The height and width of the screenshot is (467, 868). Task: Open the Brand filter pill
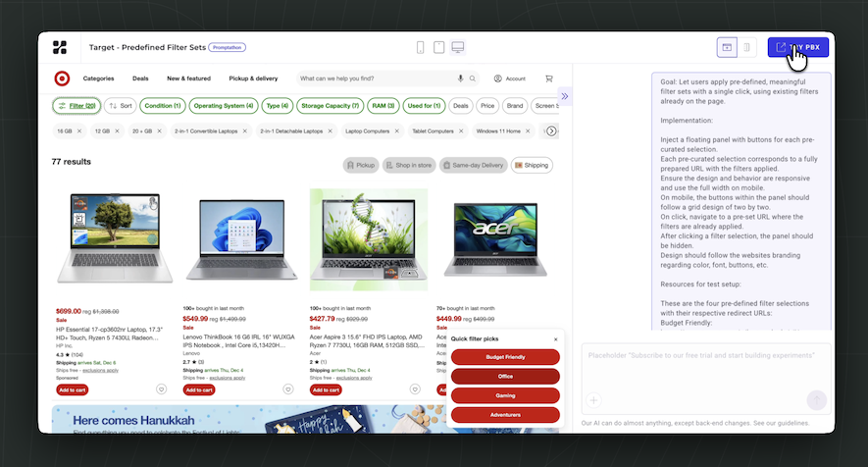click(x=515, y=106)
